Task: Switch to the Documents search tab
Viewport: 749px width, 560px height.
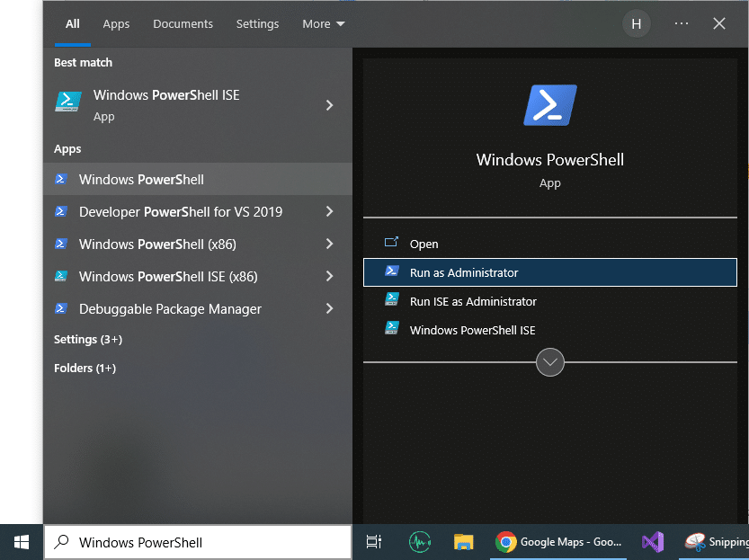Action: [183, 24]
